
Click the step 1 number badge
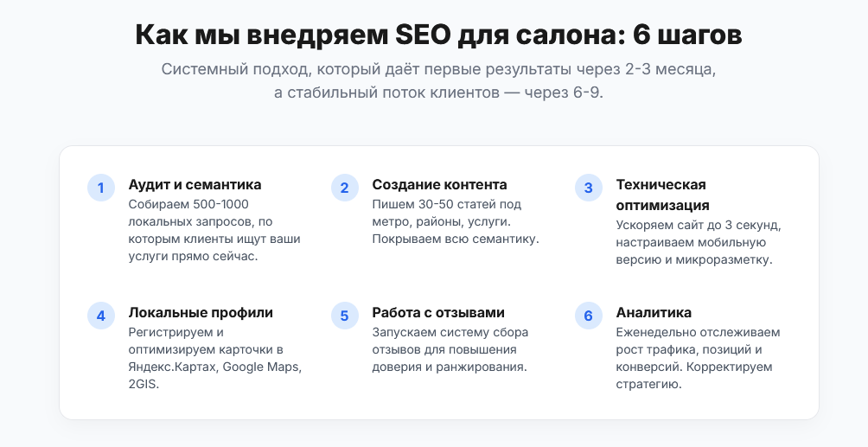(x=101, y=188)
